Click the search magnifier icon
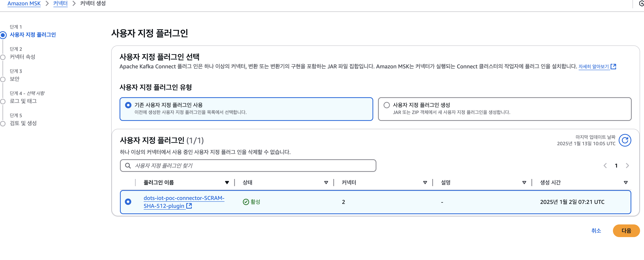Screen dimensions: 644x260 tap(128, 166)
